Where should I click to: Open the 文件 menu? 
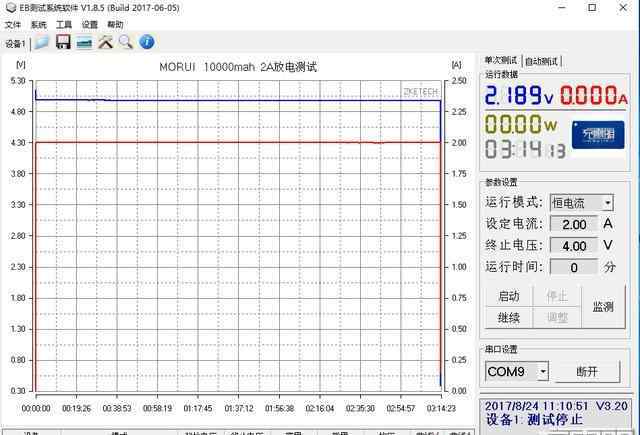click(13, 25)
